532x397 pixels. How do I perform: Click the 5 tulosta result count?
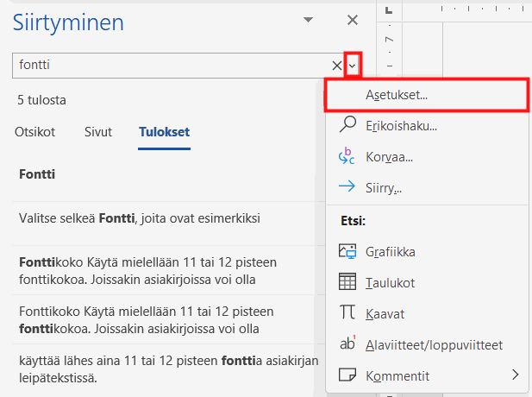[41, 100]
